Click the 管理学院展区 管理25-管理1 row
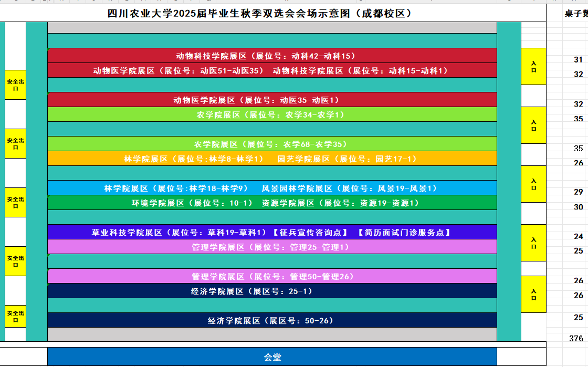The image size is (588, 367). pos(272,247)
